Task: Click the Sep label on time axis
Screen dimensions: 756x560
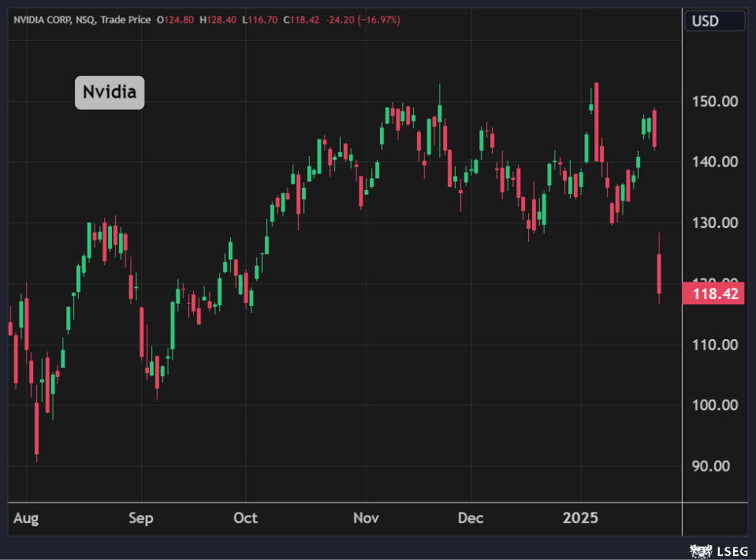Action: point(141,518)
